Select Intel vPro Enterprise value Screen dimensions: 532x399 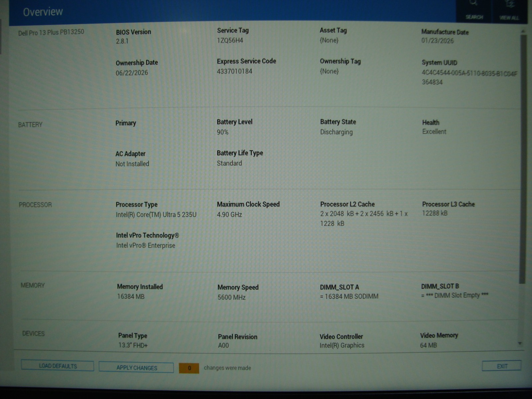pos(145,245)
